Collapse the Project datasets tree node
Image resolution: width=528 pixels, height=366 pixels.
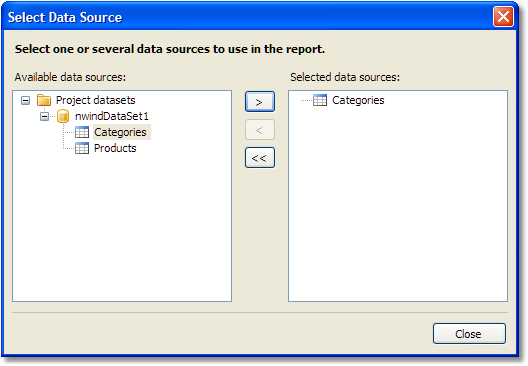click(25, 100)
